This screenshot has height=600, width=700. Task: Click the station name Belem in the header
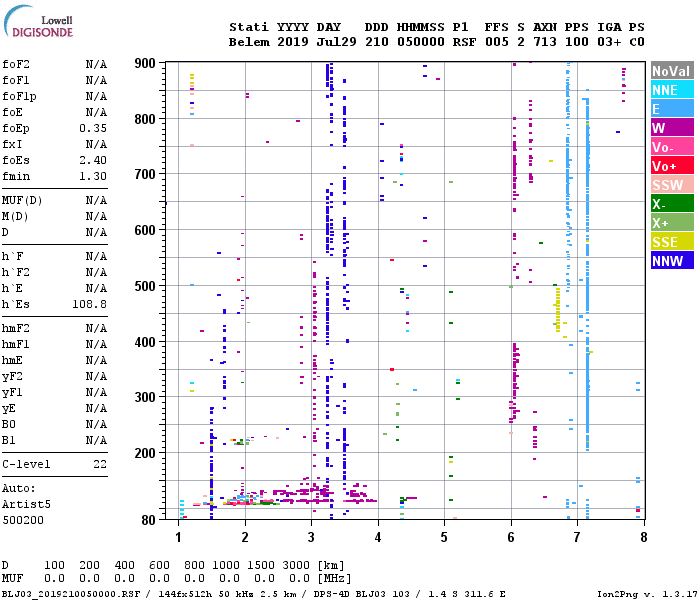pos(250,42)
